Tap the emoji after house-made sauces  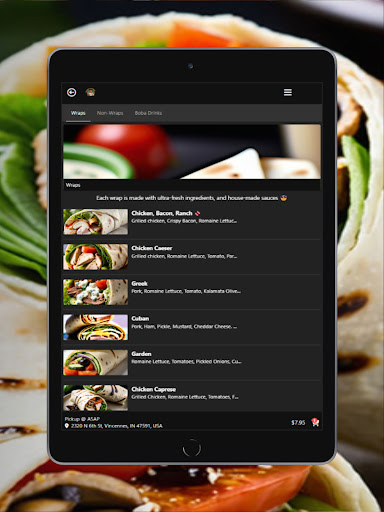284,198
